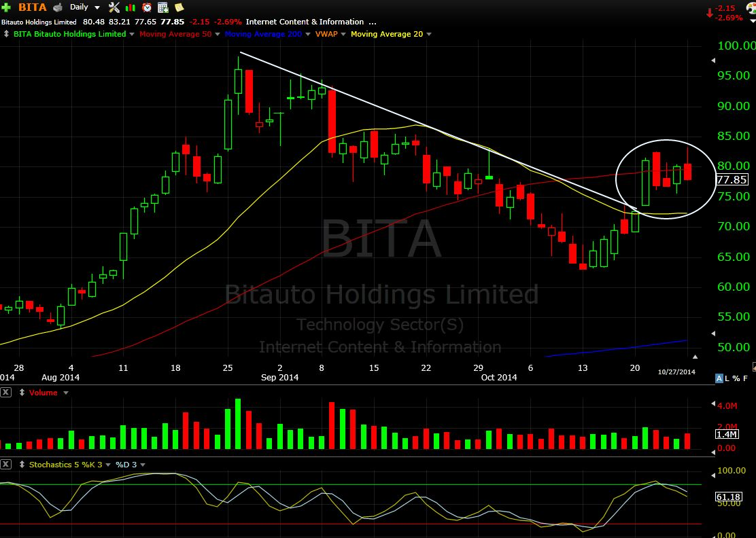Click the green plus add-symbol icon
756x538 pixels.
pos(6,7)
